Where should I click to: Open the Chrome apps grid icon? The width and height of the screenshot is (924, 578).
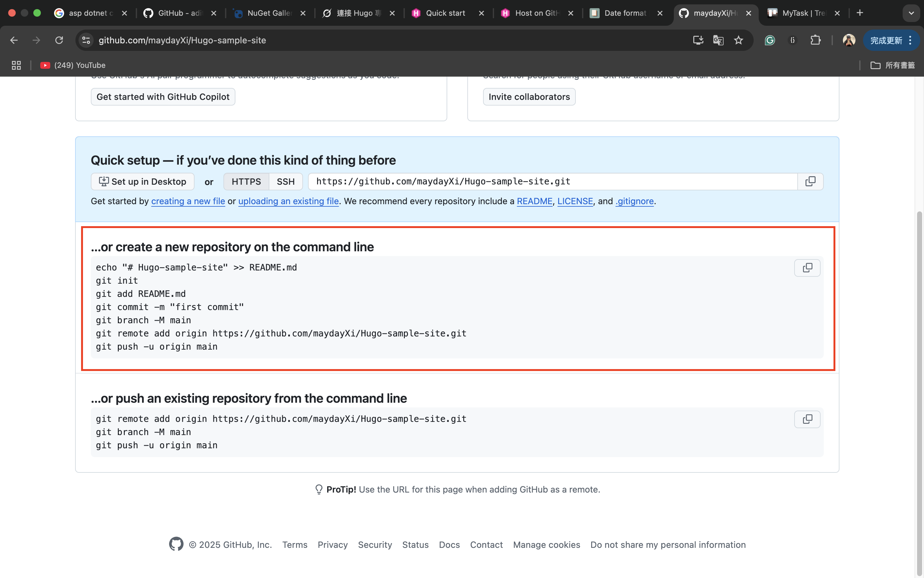[16, 65]
